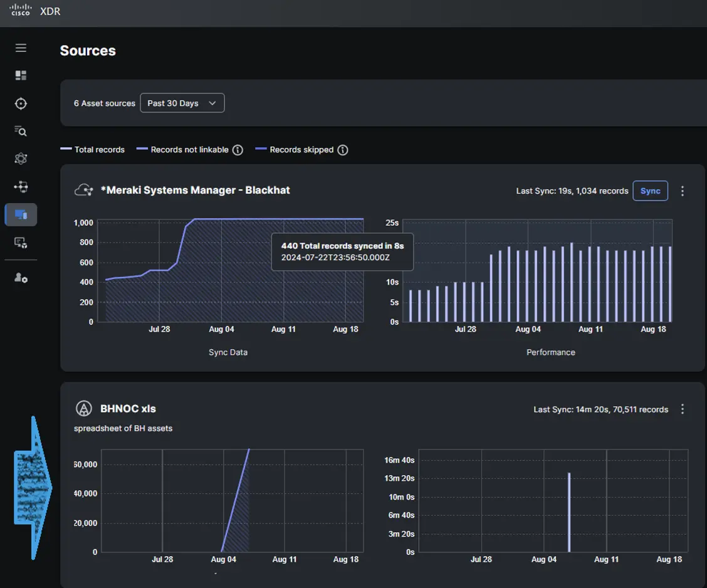
Task: Open the BHNOC xls three-dot menu
Action: coord(683,409)
